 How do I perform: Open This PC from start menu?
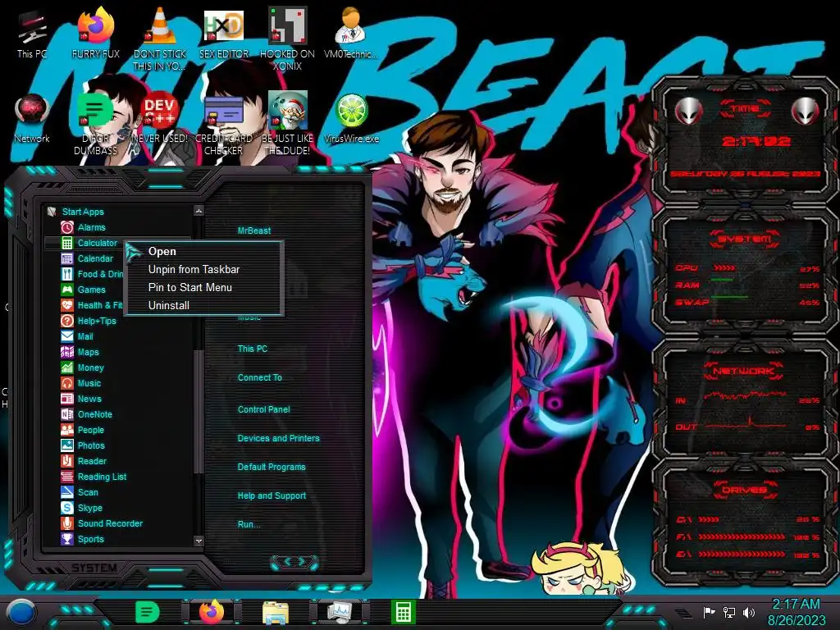pos(253,348)
